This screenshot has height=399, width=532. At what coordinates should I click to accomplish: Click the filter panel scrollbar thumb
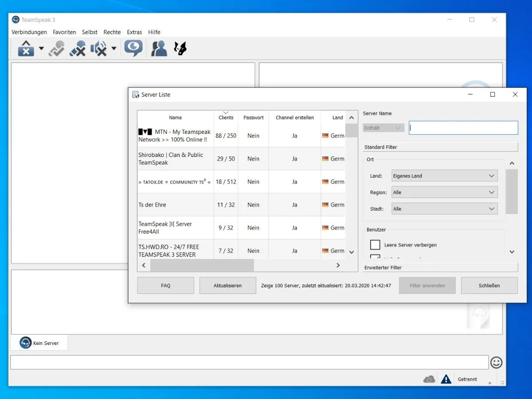512,192
